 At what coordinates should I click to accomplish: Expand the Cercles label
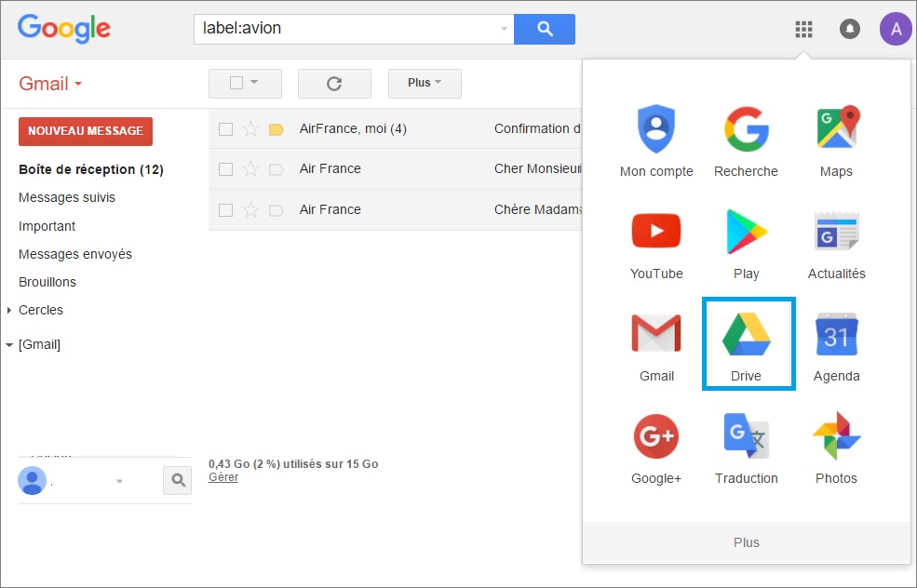[x=9, y=311]
